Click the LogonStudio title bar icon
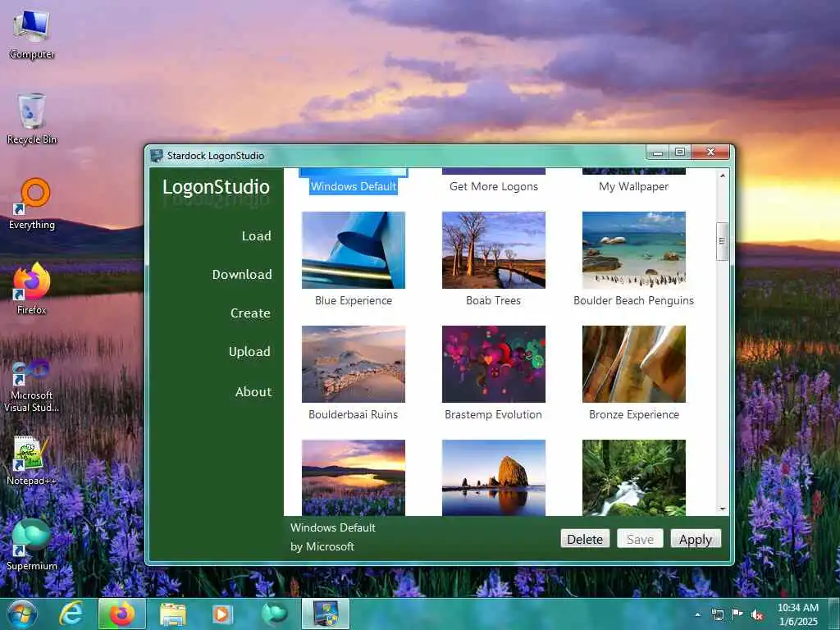The width and height of the screenshot is (840, 630). pyautogui.click(x=157, y=155)
